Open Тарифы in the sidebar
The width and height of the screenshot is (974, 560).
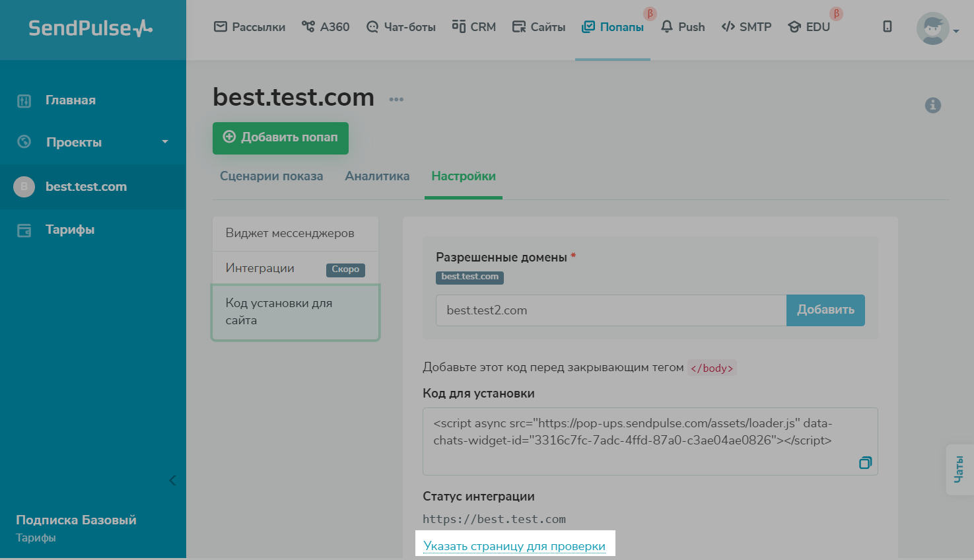(69, 230)
